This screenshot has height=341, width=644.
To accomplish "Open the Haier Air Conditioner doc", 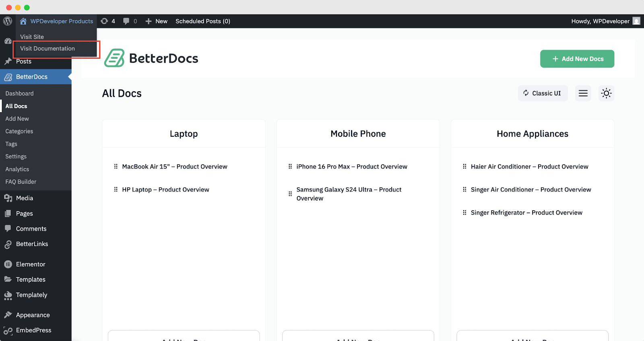I will tap(529, 166).
